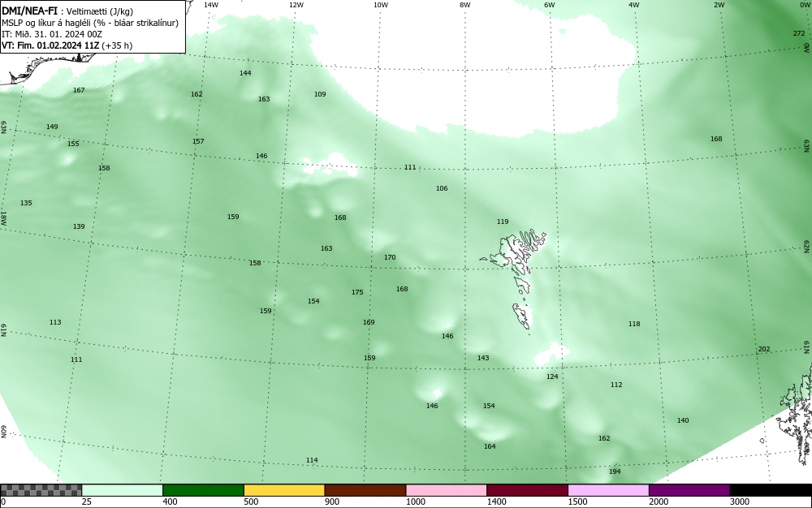Click the map value 143
The image size is (812, 508).
click(483, 358)
